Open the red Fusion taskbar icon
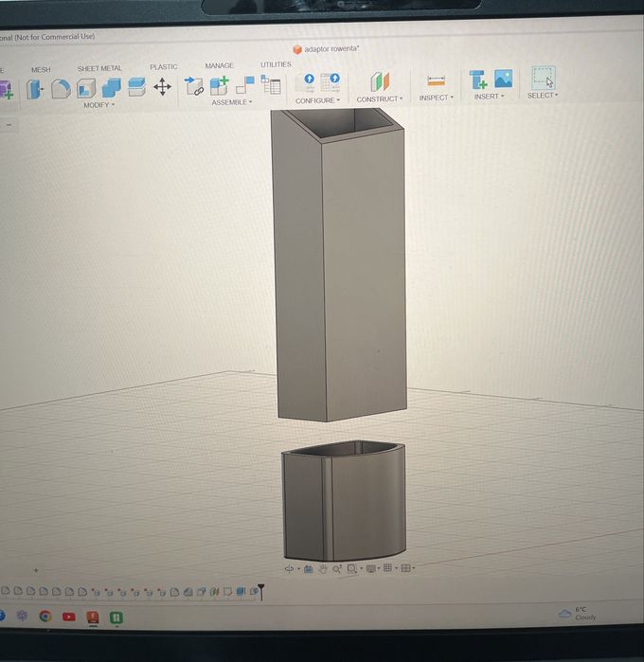644x662 pixels. tap(93, 617)
